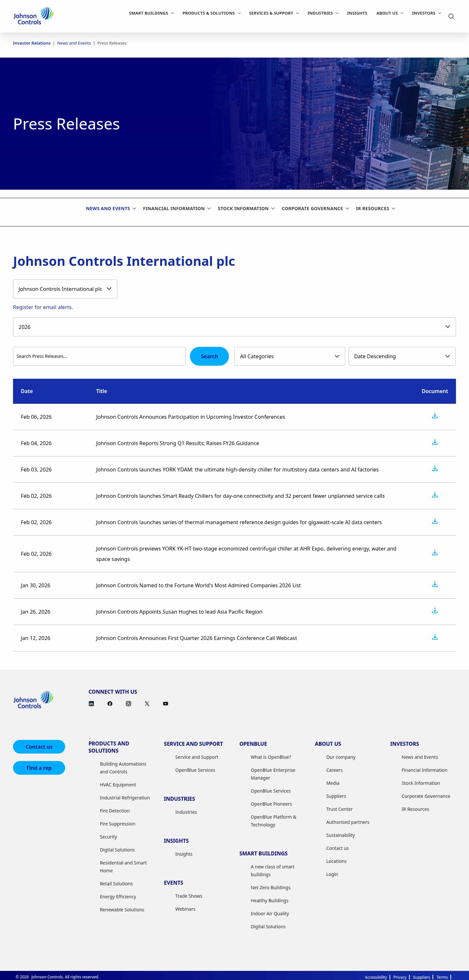
Task: Open the Stock Information IR submenu
Action: 246,209
